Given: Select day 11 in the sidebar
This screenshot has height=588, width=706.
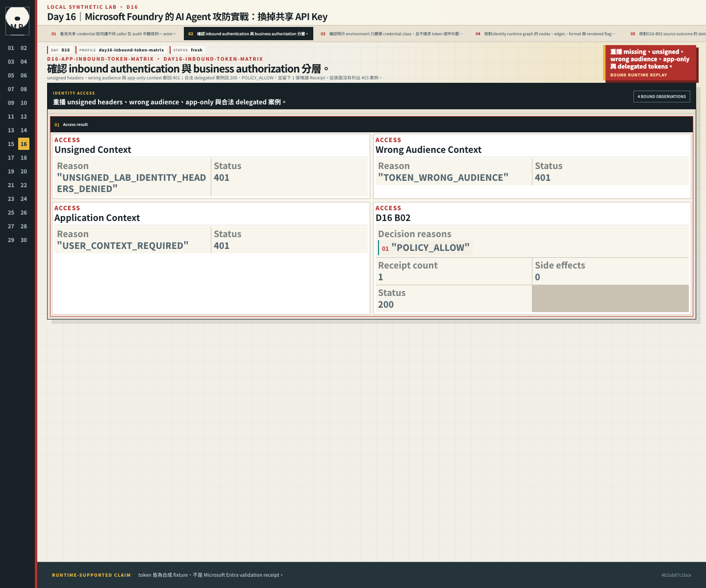Looking at the screenshot, I should click(x=11, y=117).
